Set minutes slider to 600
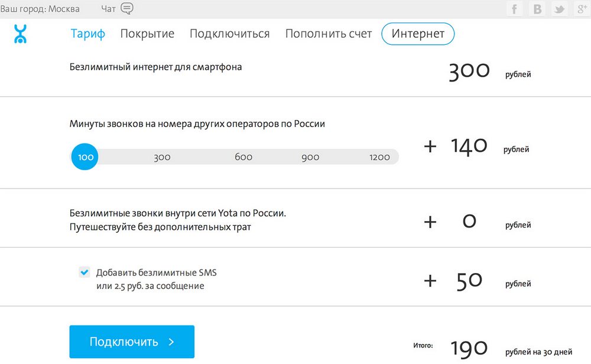Image resolution: width=591 pixels, height=364 pixels. pyautogui.click(x=243, y=157)
